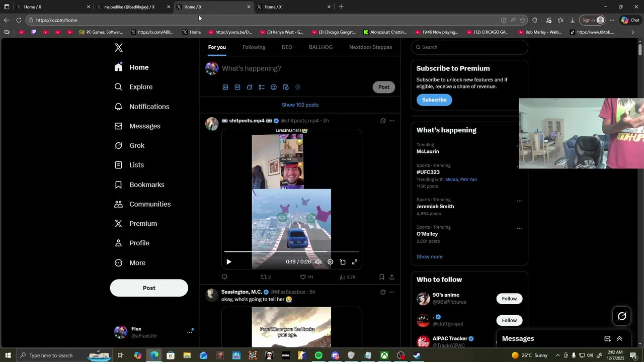Open Grok action on shitposts.mp4 post

coord(383,121)
